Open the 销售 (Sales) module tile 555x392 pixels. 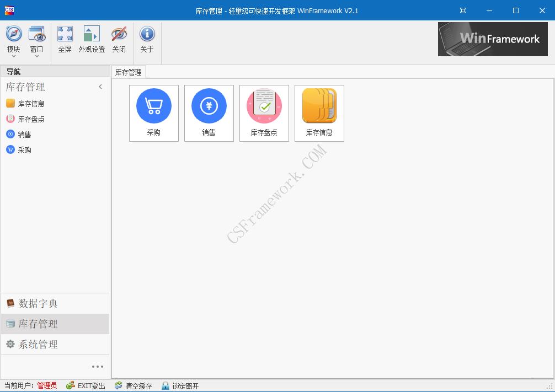pyautogui.click(x=209, y=112)
